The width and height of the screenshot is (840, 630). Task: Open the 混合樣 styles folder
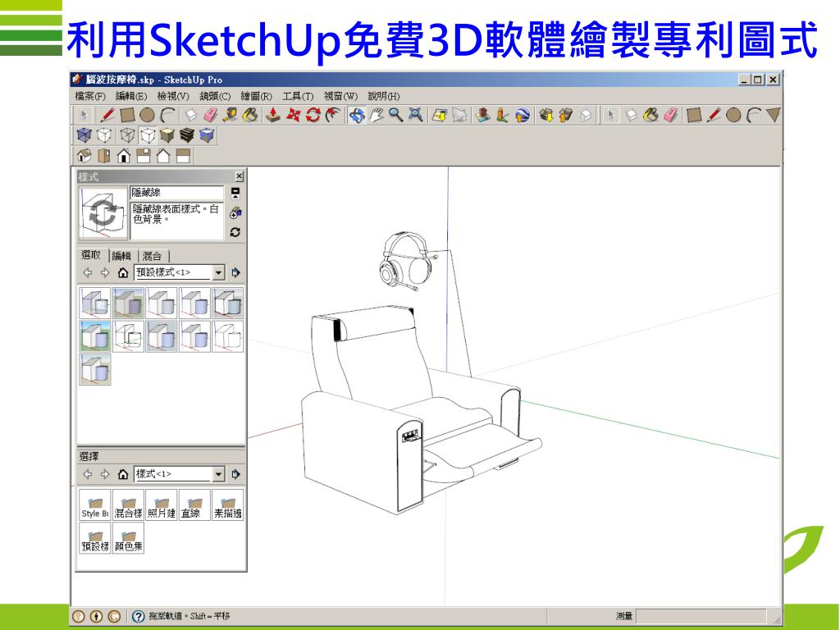[128, 504]
